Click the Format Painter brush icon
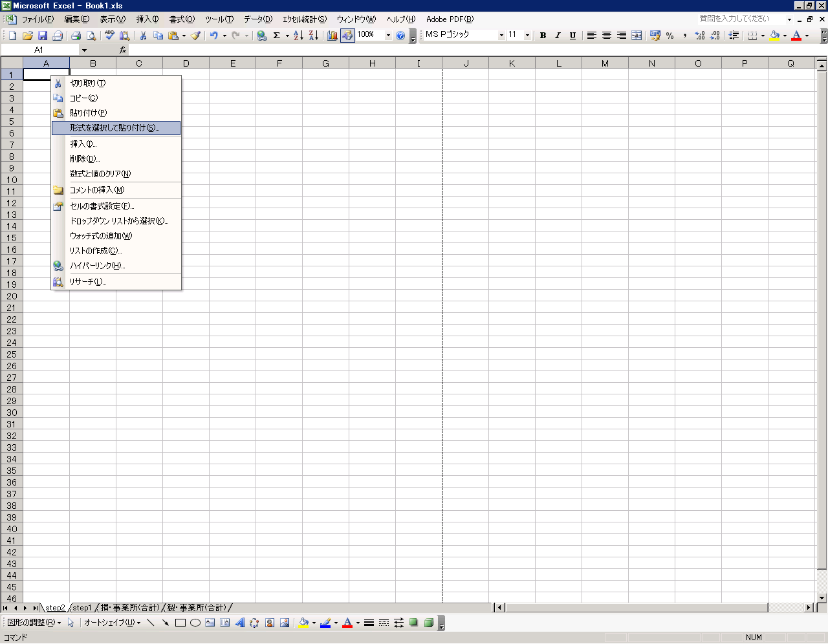This screenshot has height=644, width=828. click(195, 36)
